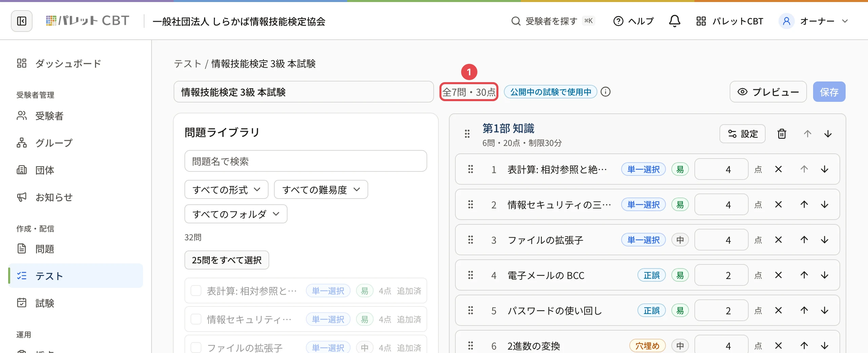Click the プレビュー button

click(768, 92)
